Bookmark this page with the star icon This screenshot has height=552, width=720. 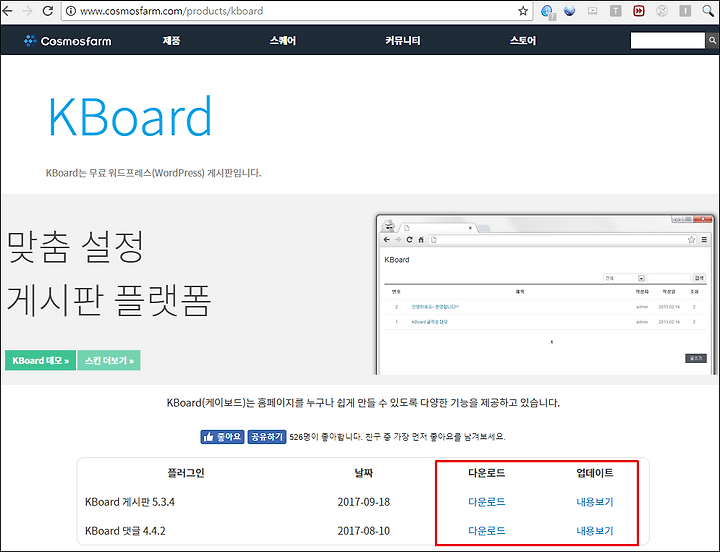(523, 11)
